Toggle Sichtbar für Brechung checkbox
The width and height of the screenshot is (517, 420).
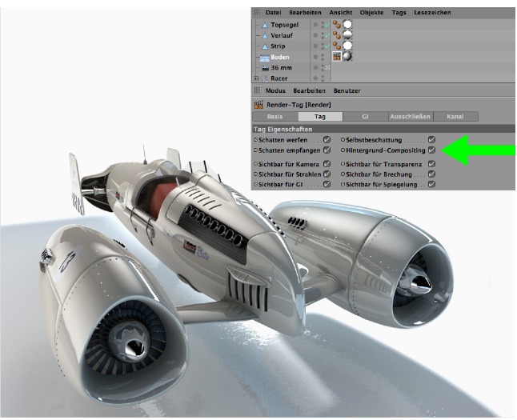(x=431, y=174)
